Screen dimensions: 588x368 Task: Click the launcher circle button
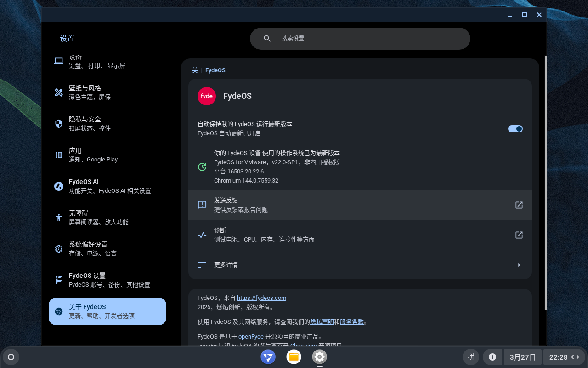click(11, 357)
